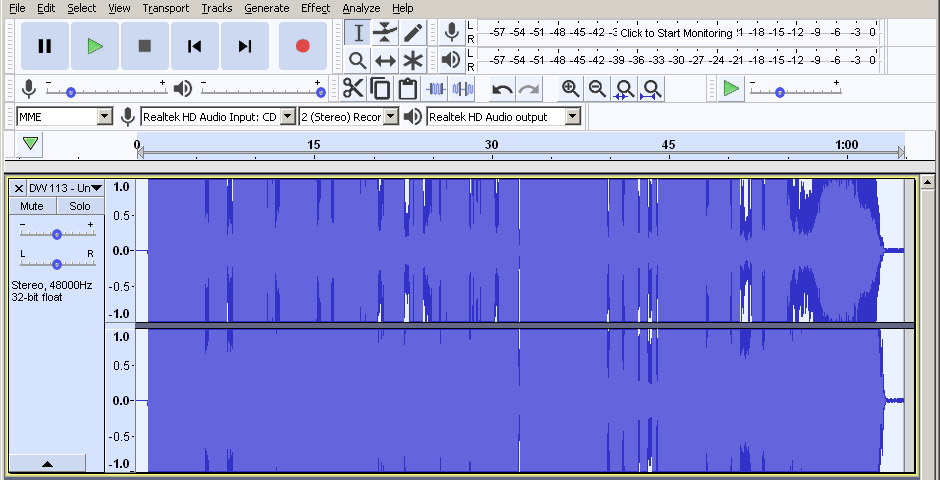940x480 pixels.
Task: Set the track gain slider
Action: pos(56,233)
